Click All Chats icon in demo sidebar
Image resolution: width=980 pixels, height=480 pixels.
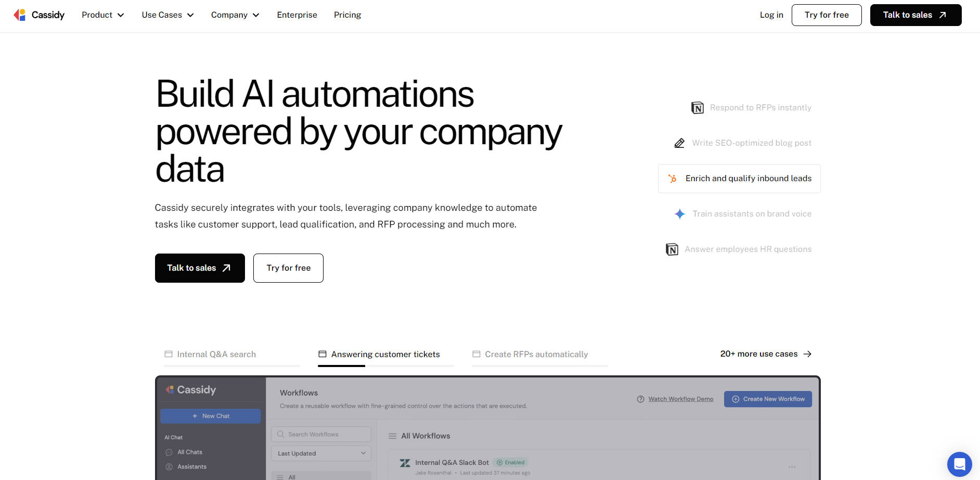169,452
